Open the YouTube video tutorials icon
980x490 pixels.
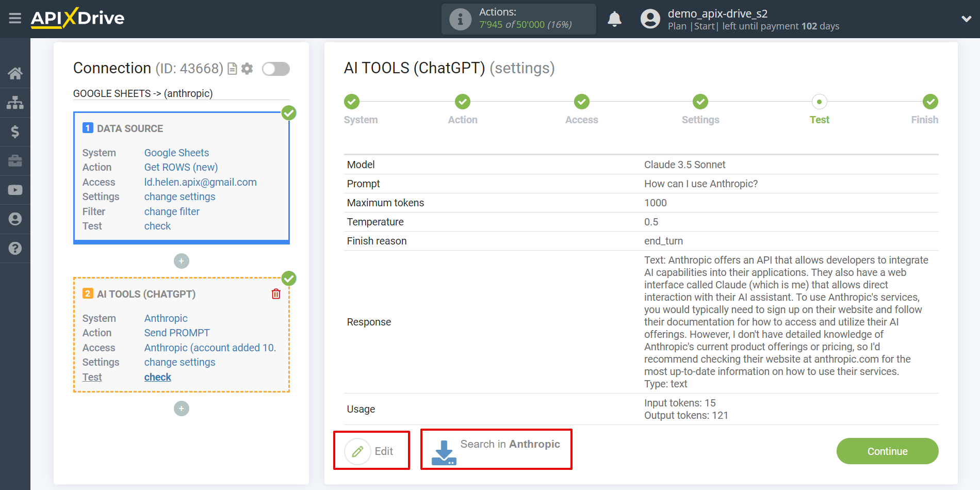click(15, 190)
